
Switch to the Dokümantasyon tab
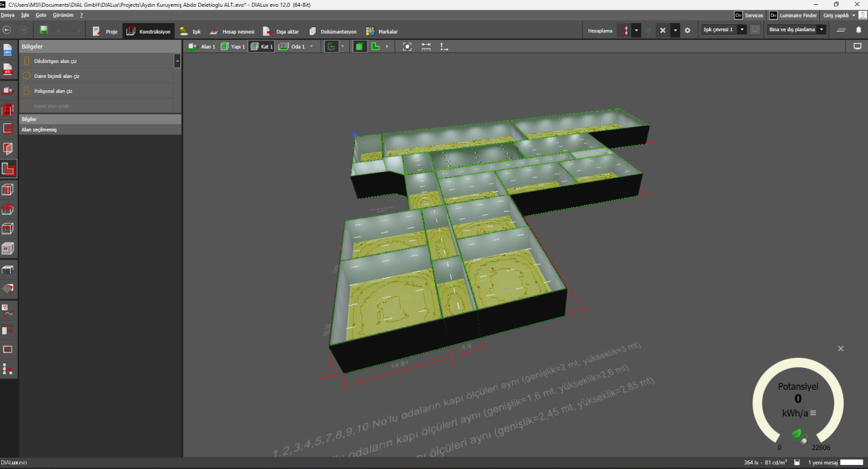click(x=332, y=31)
